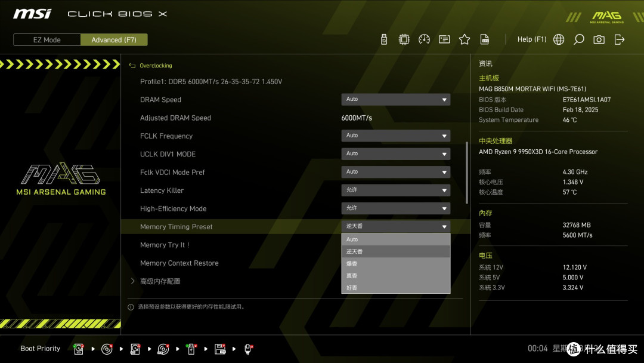Switch to Advanced (F7) mode
The width and height of the screenshot is (644, 363).
tap(114, 40)
